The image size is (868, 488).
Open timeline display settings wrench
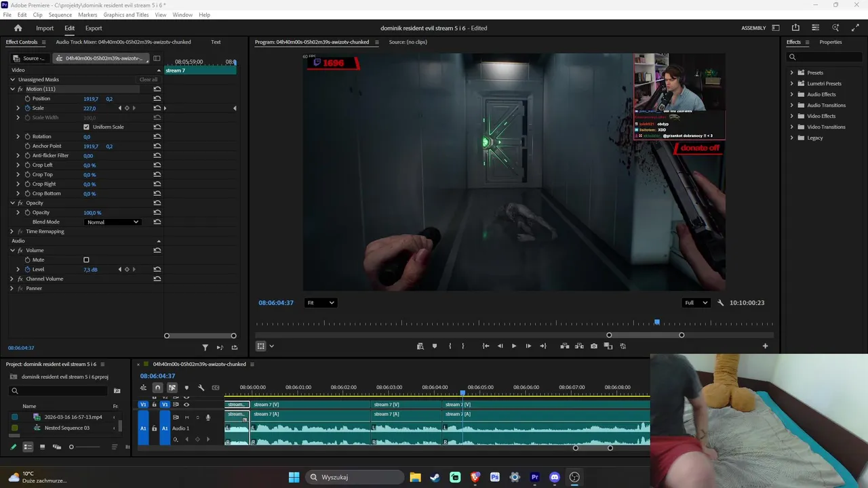(x=201, y=388)
